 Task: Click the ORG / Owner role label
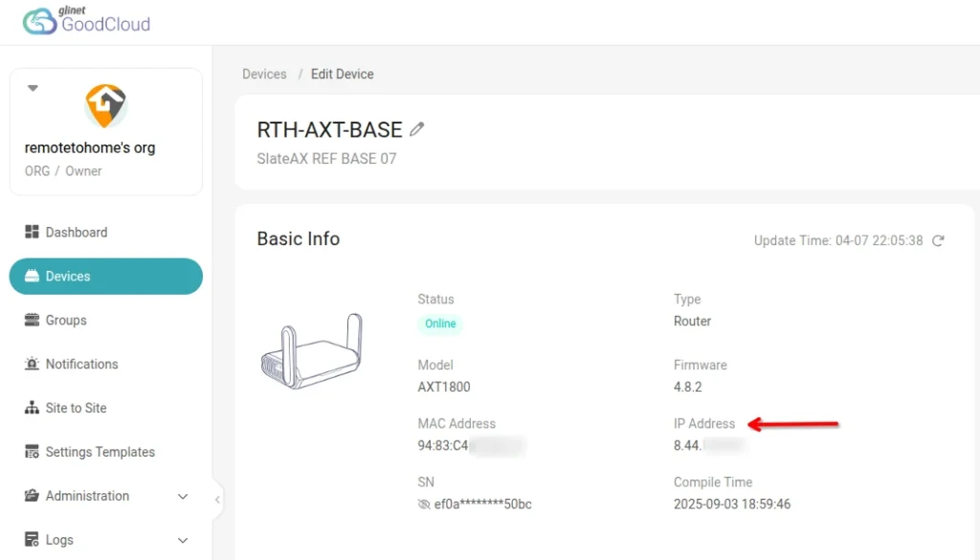pos(63,171)
